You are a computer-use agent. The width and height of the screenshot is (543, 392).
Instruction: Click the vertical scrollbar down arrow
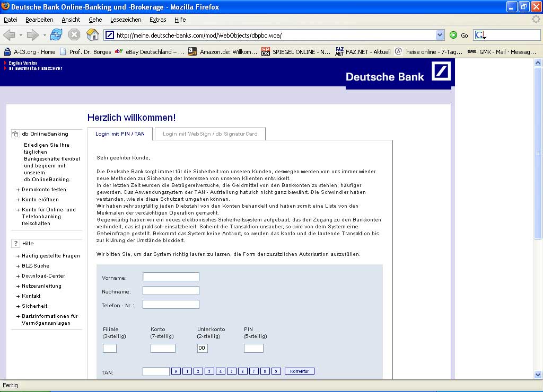(538, 375)
